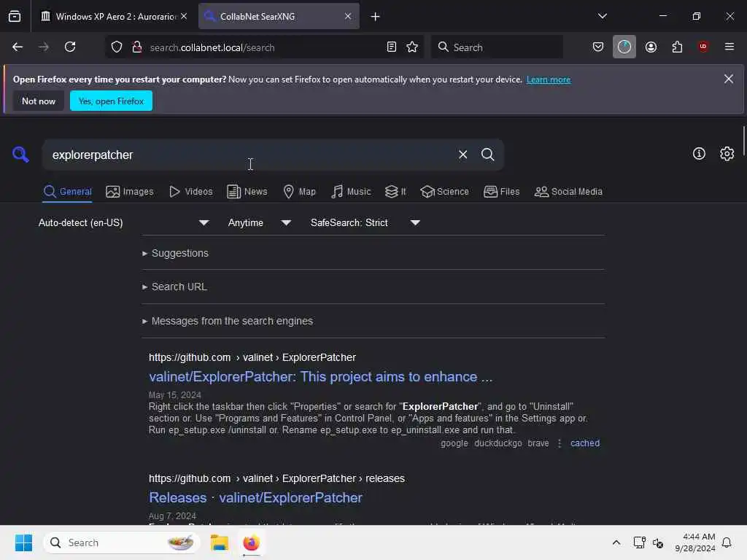This screenshot has height=560, width=747.
Task: Go back to previous page
Action: tap(18, 47)
